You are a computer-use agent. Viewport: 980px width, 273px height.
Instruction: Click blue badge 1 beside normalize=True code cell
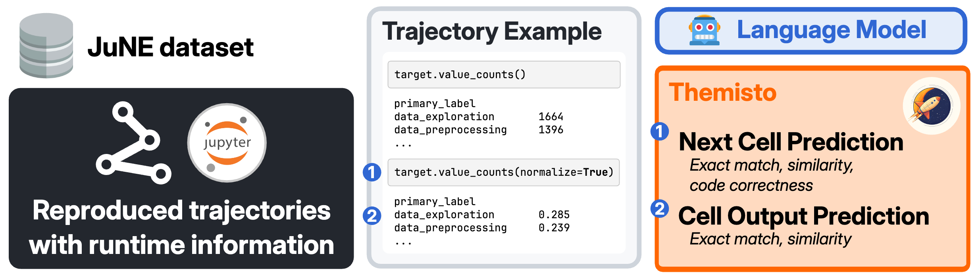[372, 172]
